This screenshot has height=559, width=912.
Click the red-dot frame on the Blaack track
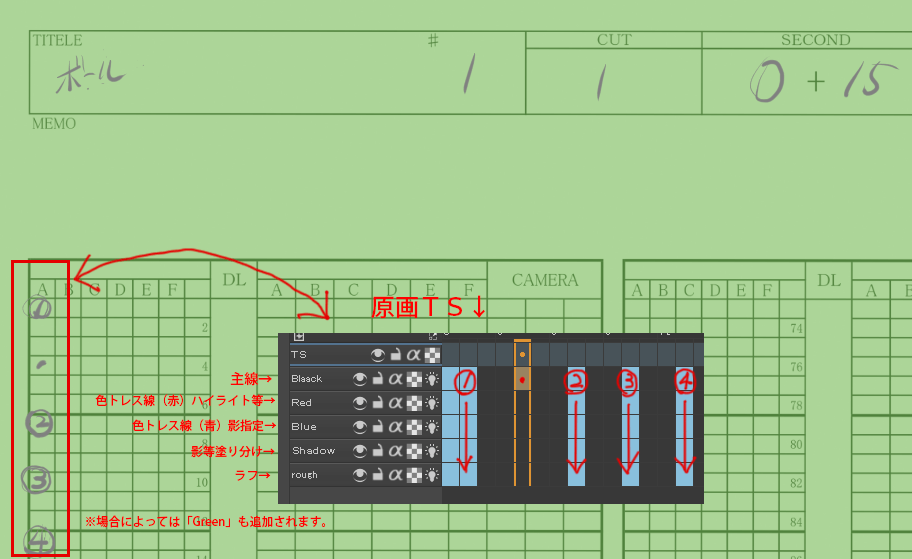(522, 380)
